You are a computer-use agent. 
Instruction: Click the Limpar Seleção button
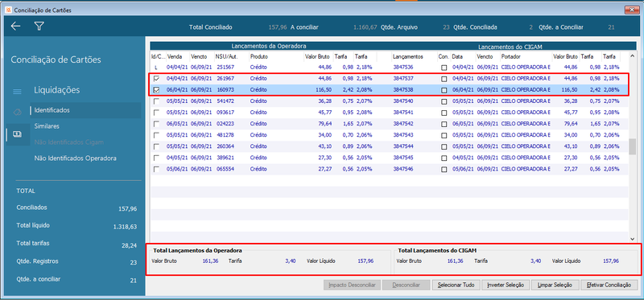point(555,285)
